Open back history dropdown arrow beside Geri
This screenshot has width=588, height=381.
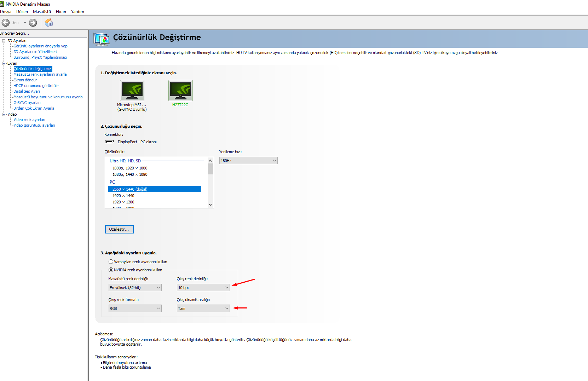(x=25, y=23)
